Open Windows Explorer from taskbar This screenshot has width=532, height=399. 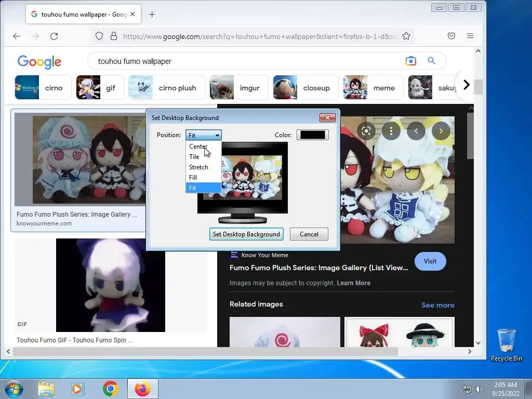46,389
